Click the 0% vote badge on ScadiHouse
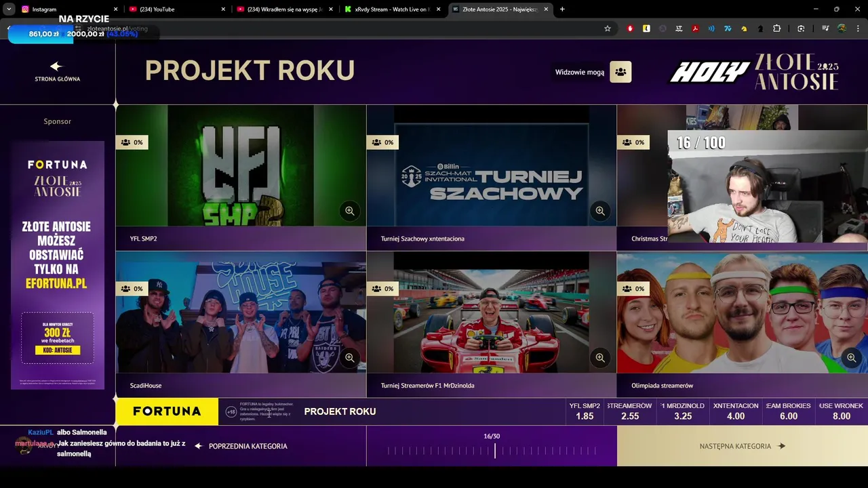The height and width of the screenshot is (488, 868). pyautogui.click(x=132, y=289)
